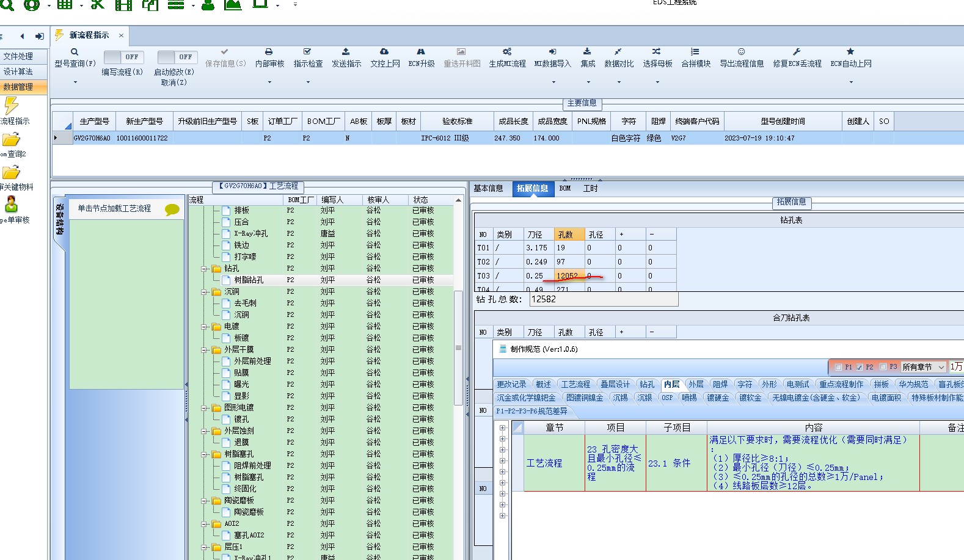This screenshot has width=964, height=560.
Task: Click the 集成 download icon
Action: pyautogui.click(x=587, y=52)
